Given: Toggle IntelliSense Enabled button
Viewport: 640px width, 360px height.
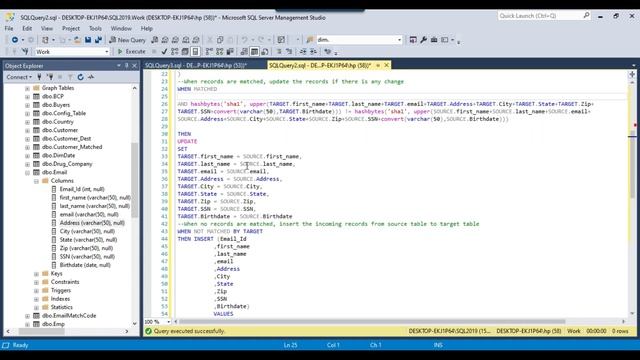Looking at the screenshot, I should pos(195,51).
